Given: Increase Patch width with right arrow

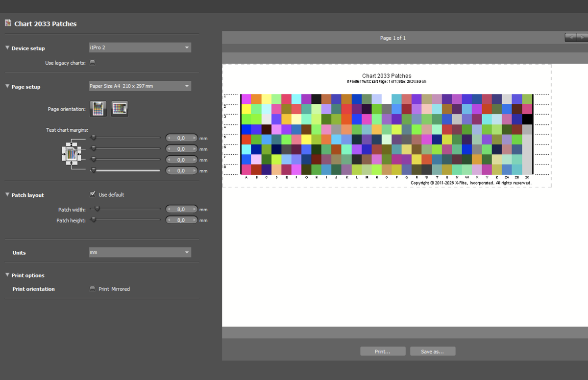Looking at the screenshot, I should [x=195, y=209].
